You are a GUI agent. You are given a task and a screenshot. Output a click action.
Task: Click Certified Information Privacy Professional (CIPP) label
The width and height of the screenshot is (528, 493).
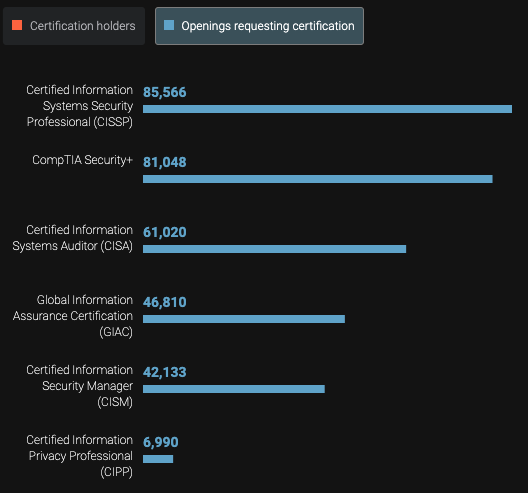point(79,456)
